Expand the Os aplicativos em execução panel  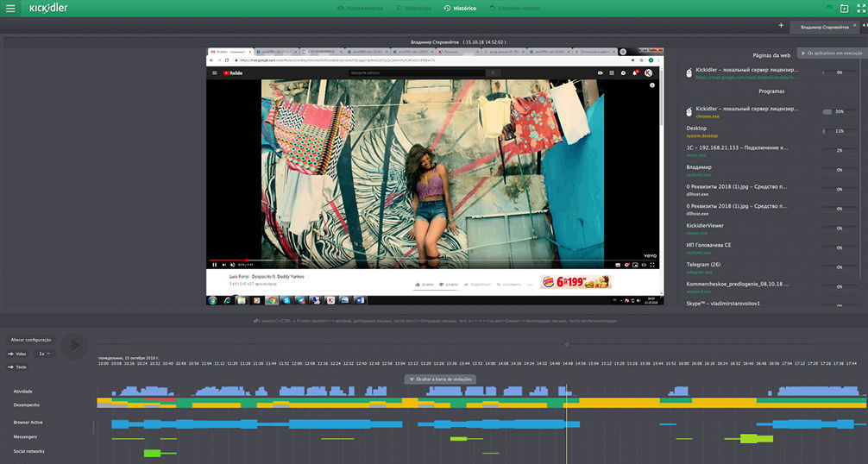click(x=832, y=53)
